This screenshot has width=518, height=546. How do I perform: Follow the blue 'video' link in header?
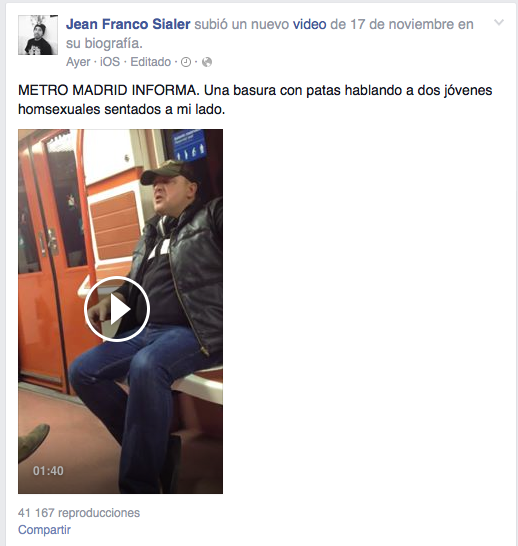309,24
